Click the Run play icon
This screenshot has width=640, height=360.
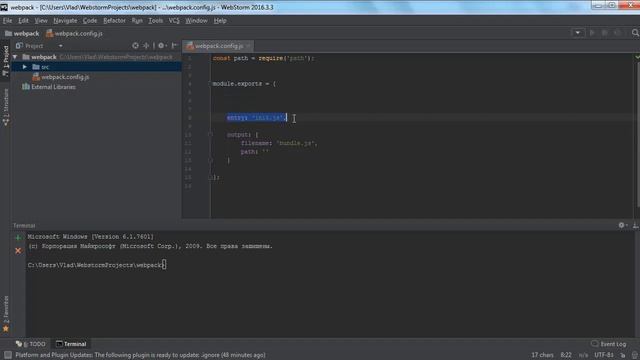pyautogui.click(x=592, y=33)
